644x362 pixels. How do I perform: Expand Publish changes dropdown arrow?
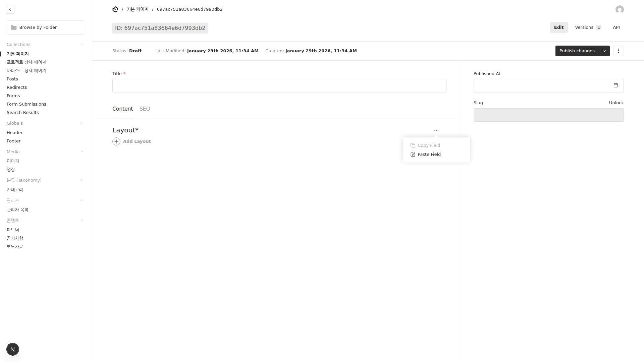[604, 51]
